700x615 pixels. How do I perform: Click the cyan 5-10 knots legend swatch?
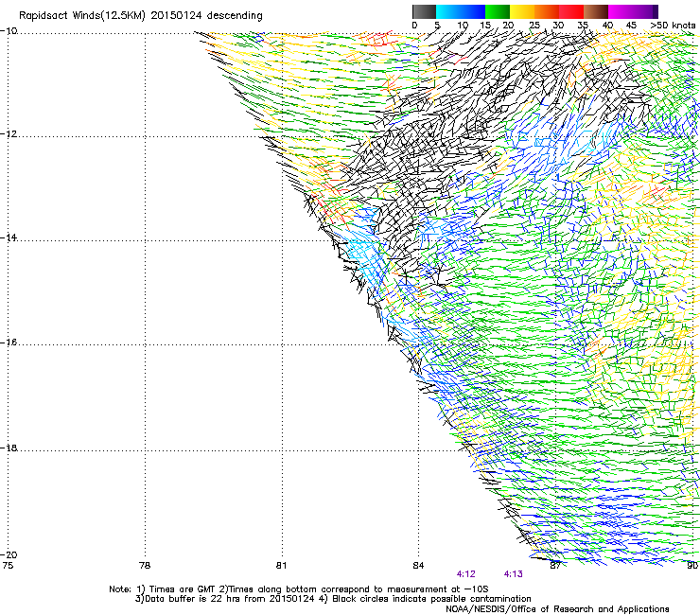[448, 12]
